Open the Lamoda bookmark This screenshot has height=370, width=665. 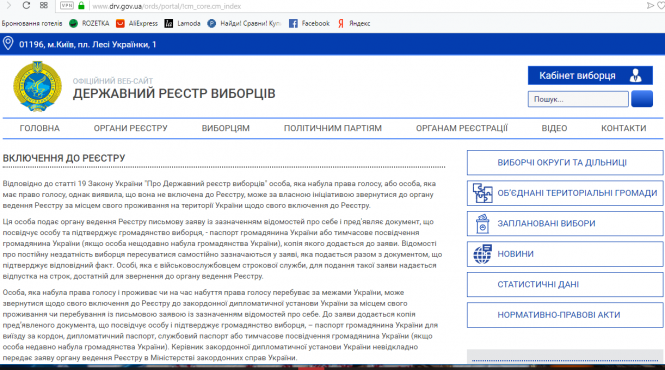(183, 23)
